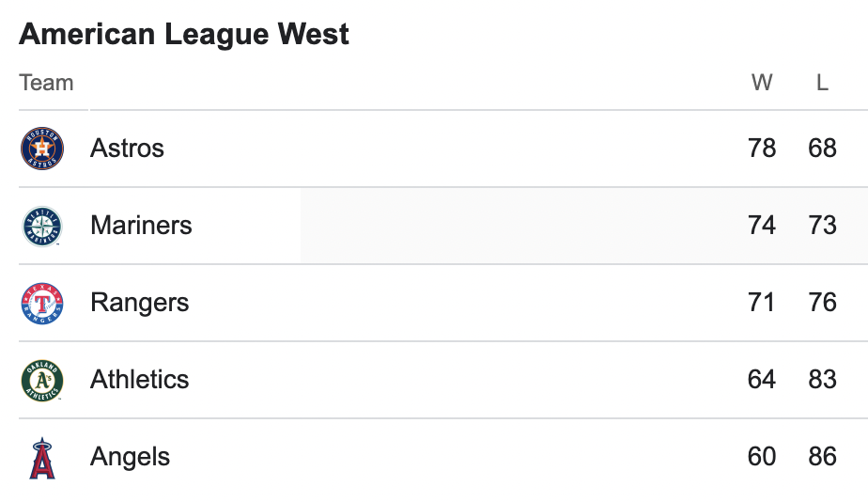Click the Houston Astros logo

[42, 149]
